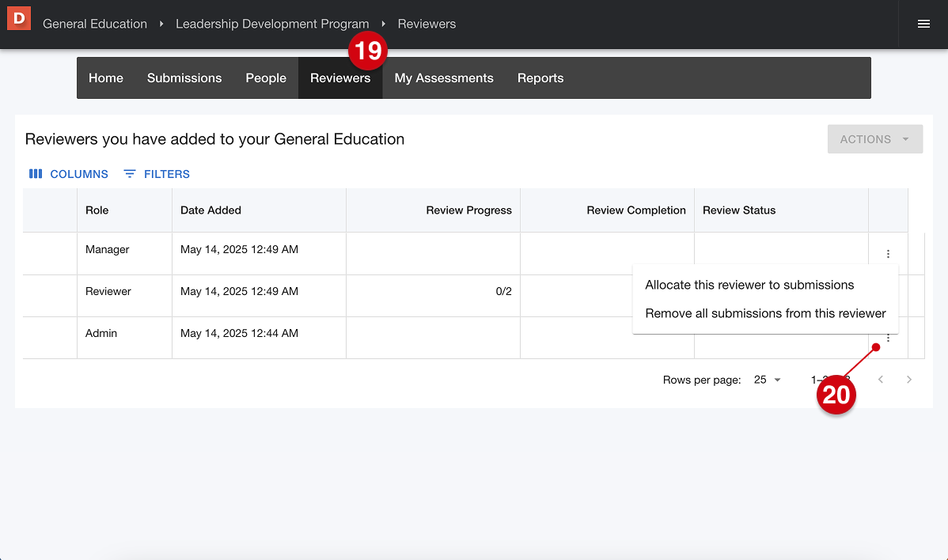
Task: Open the Reports tab
Action: click(540, 78)
